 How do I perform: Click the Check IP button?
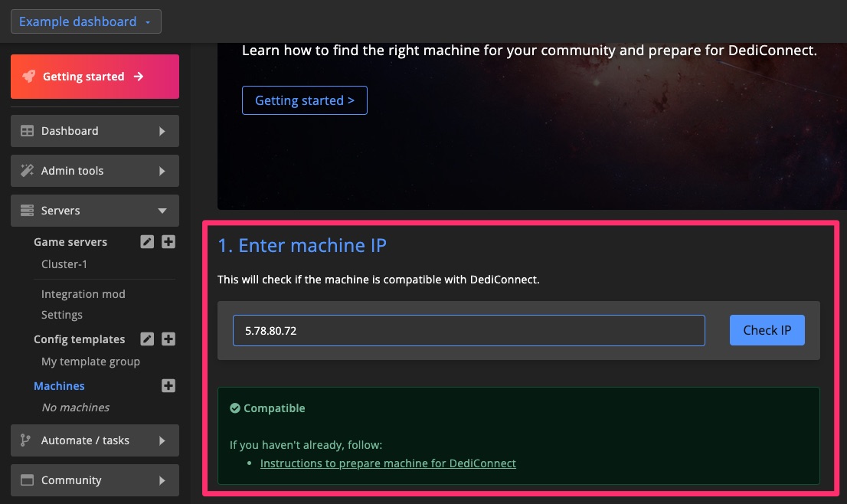click(x=767, y=329)
